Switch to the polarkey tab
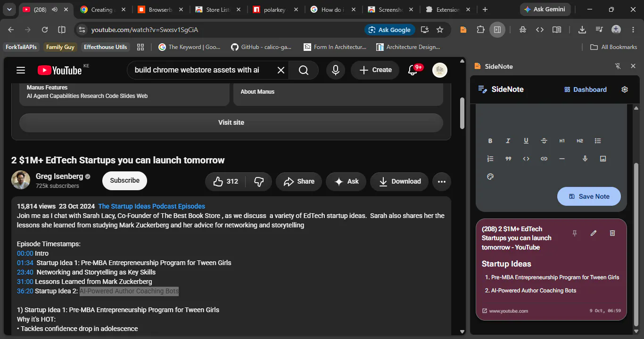644x339 pixels. pyautogui.click(x=276, y=9)
